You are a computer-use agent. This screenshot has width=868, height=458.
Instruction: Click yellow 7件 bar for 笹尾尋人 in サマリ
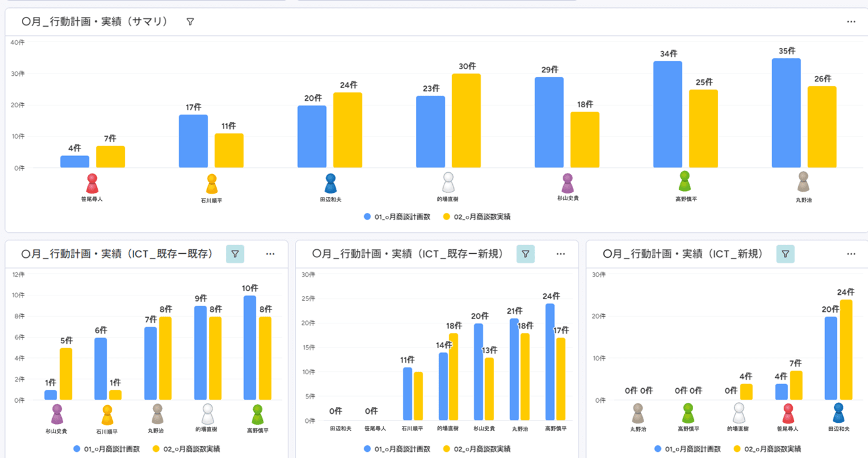[110, 157]
